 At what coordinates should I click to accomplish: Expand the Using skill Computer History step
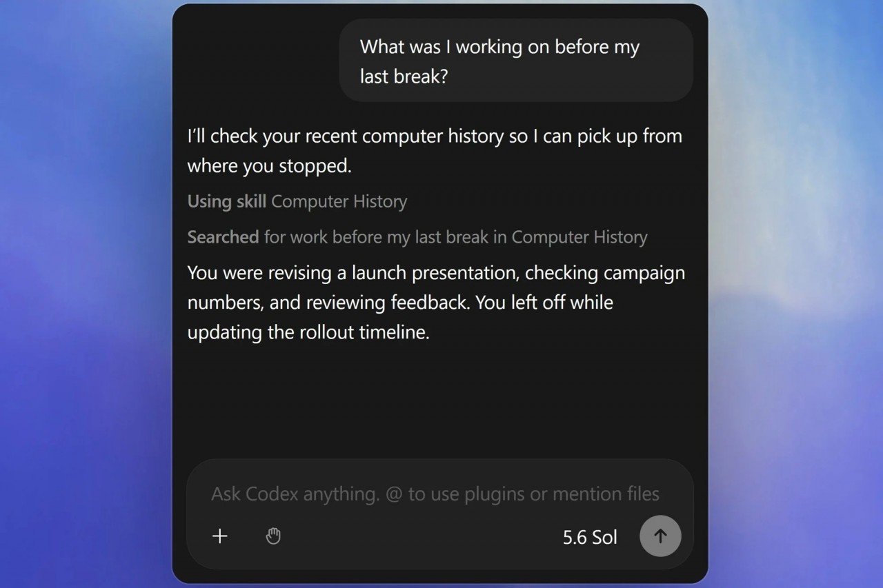coord(297,201)
